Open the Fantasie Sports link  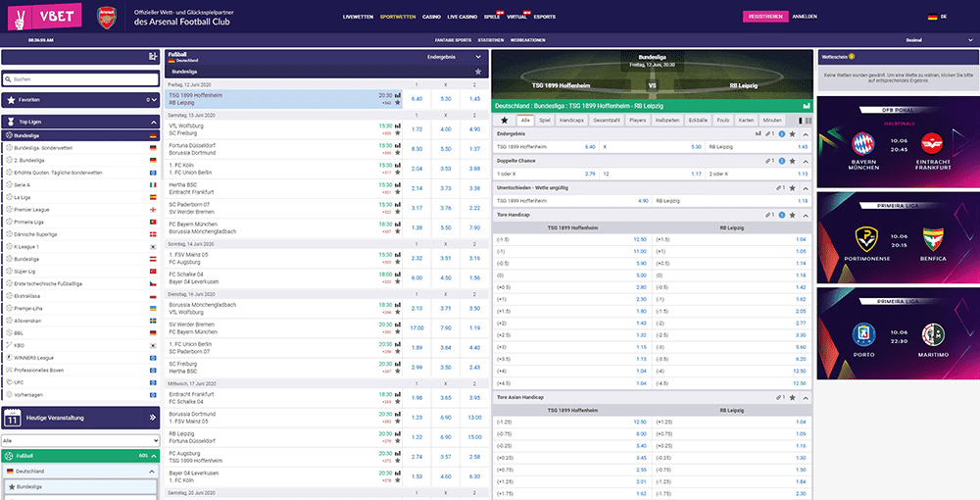coord(453,40)
